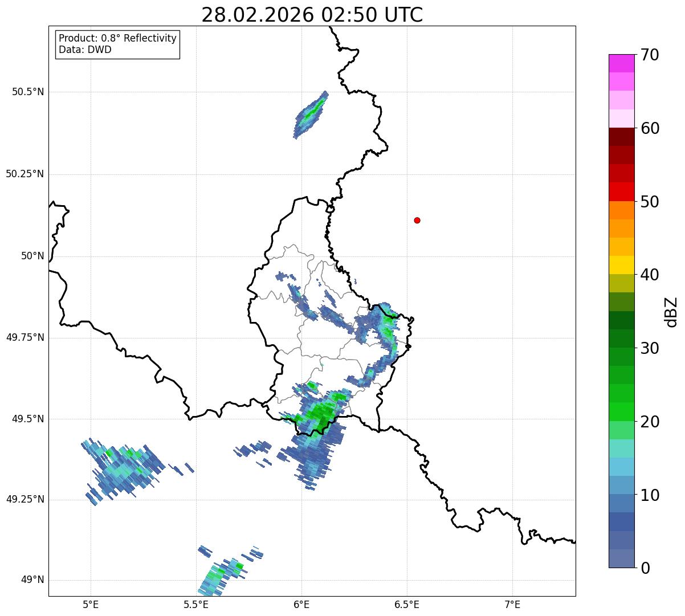This screenshot has width=685, height=616.
Task: Click the latitude label "49°N"
Action: click(x=32, y=580)
